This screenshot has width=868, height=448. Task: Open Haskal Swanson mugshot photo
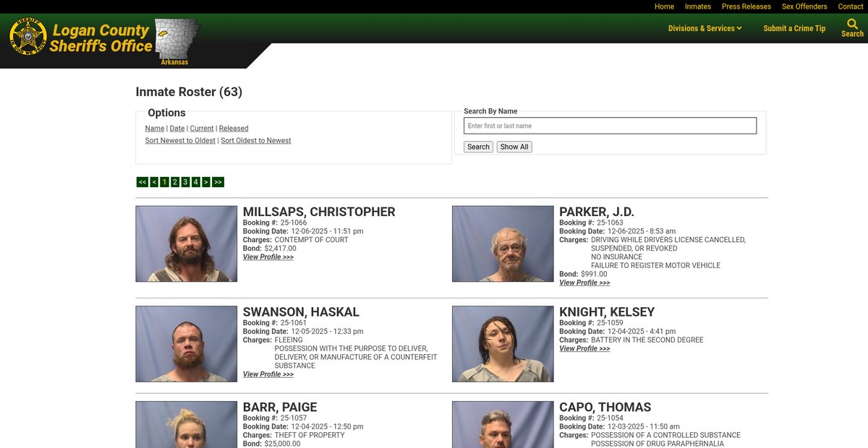[187, 344]
